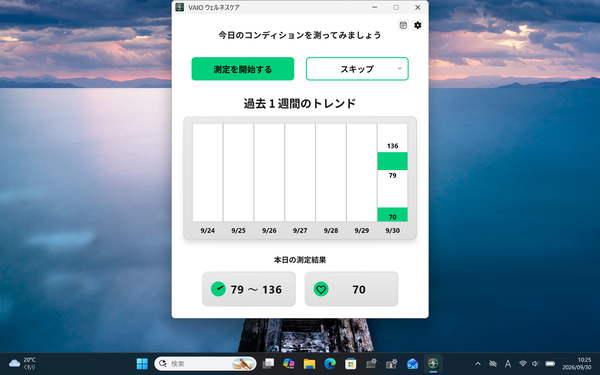Open the スキップ dropdown
600x375 pixels.
[x=357, y=69]
